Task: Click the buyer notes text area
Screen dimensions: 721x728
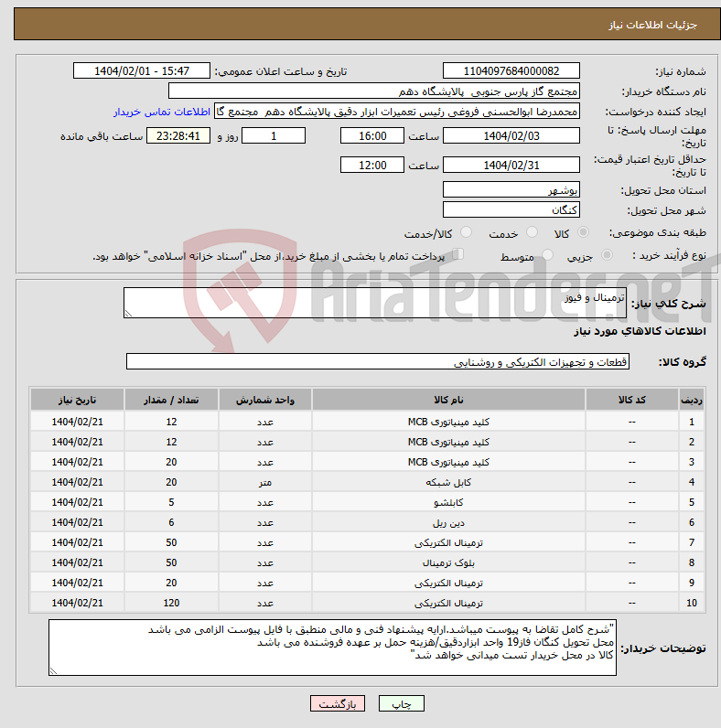Action: click(333, 648)
